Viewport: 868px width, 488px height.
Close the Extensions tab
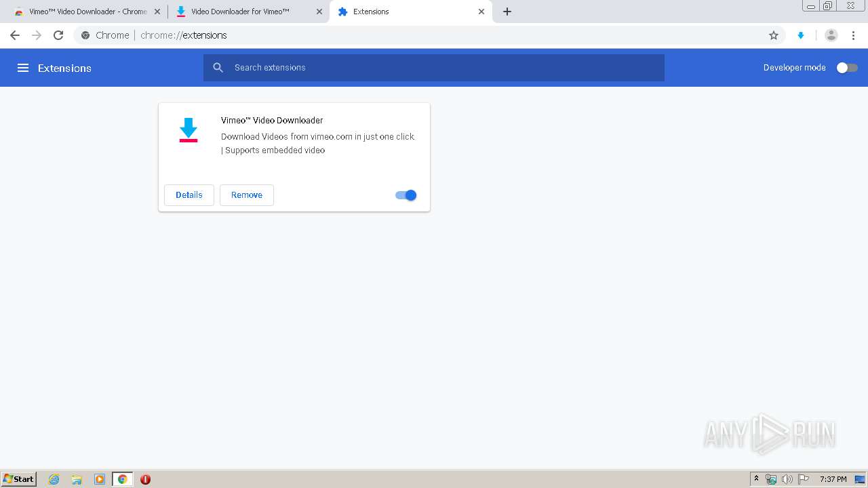pos(481,12)
